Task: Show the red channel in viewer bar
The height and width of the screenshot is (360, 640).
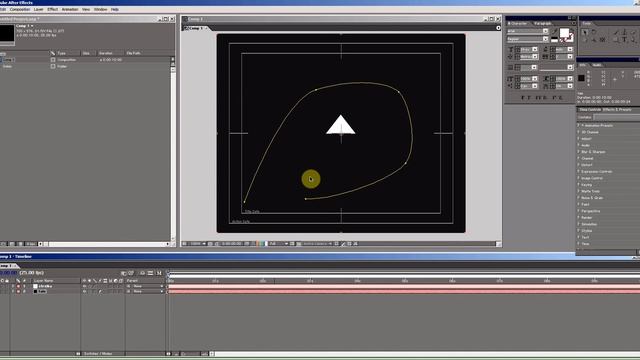Action: (x=258, y=244)
